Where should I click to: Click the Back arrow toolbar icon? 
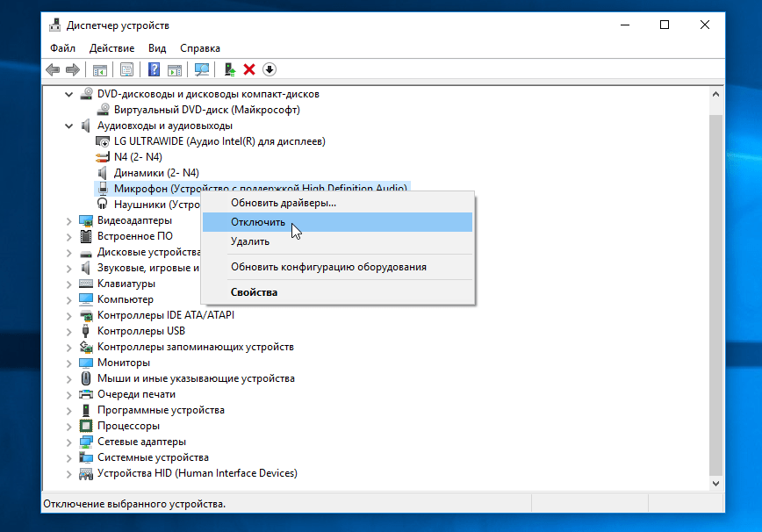[53, 69]
